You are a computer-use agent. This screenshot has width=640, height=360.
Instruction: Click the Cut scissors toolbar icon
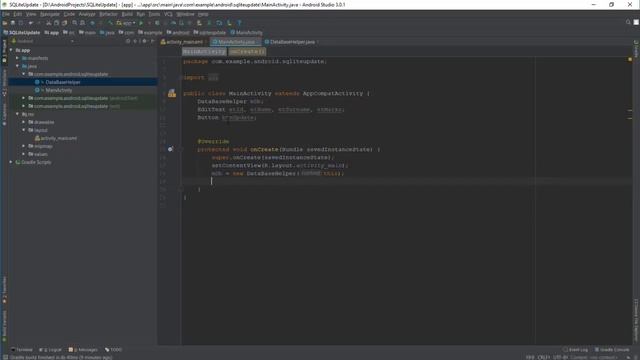click(49, 23)
